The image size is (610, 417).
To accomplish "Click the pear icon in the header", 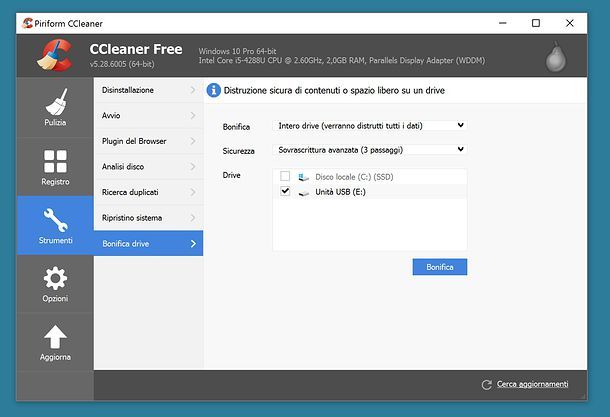I will click(556, 57).
